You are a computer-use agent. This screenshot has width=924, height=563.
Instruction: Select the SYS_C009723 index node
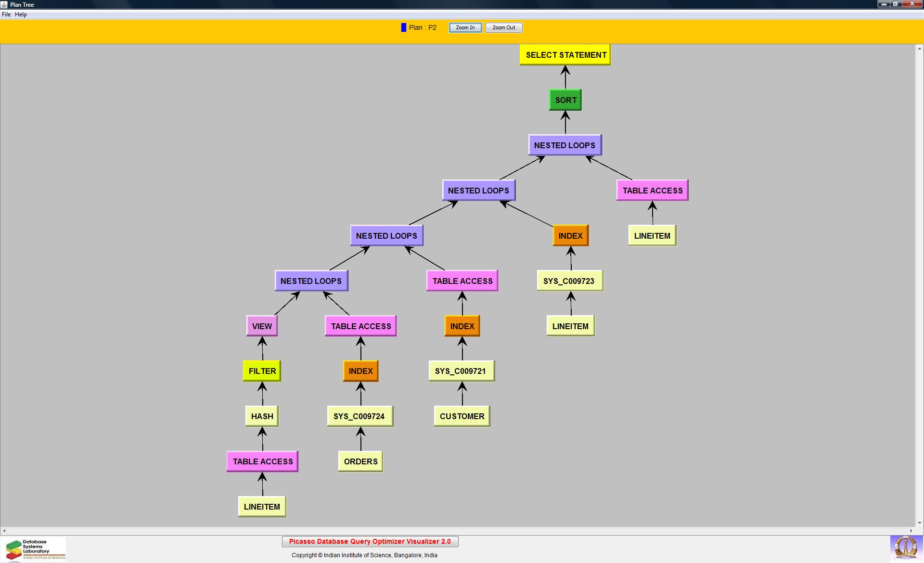pos(569,281)
